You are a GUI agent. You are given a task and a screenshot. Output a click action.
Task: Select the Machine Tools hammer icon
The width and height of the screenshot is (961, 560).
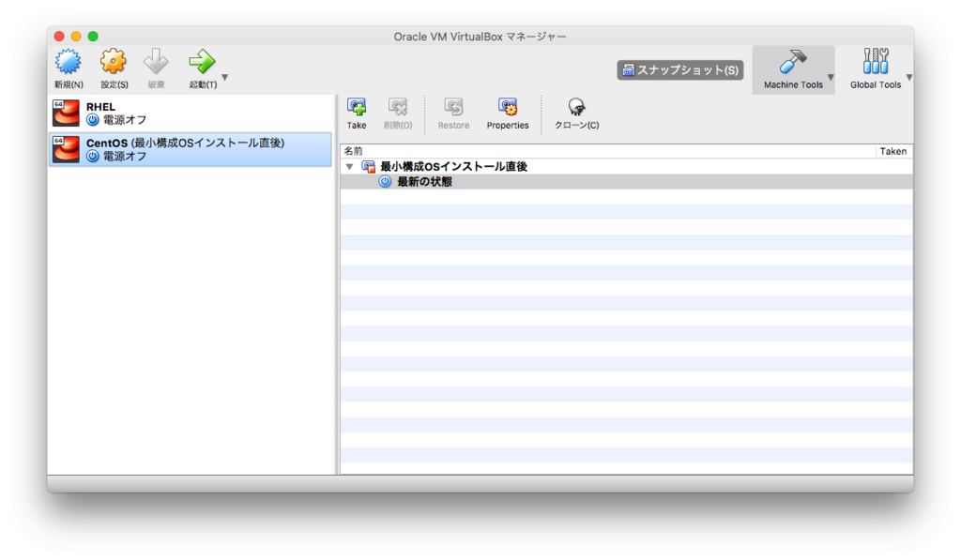pyautogui.click(x=793, y=61)
